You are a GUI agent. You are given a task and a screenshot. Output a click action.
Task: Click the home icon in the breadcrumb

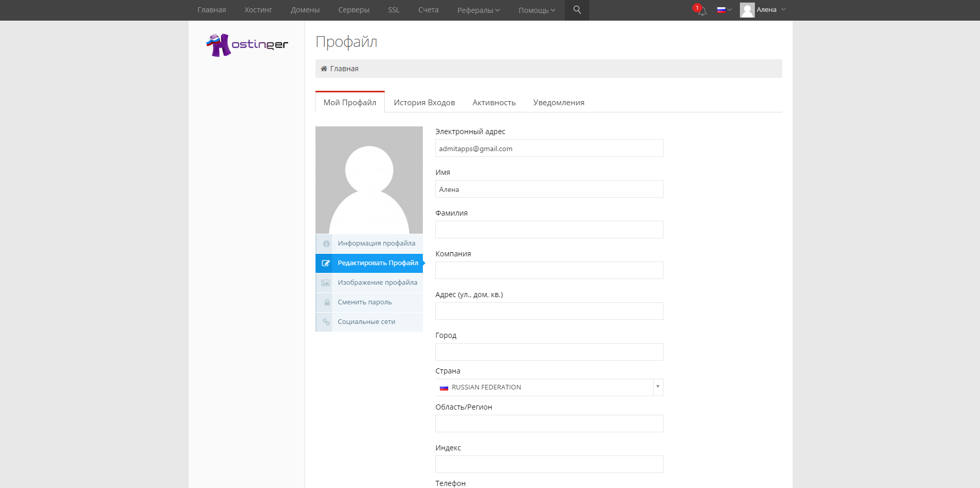324,68
